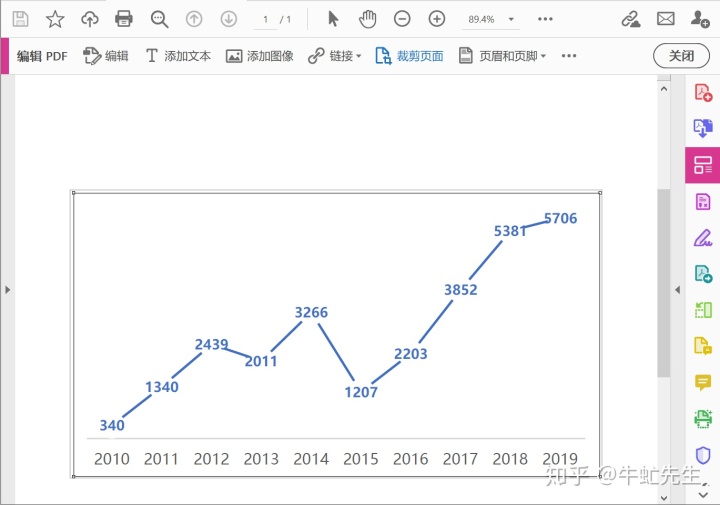This screenshot has height=505, width=720.
Task: Go to previous page arrow
Action: [x=194, y=19]
